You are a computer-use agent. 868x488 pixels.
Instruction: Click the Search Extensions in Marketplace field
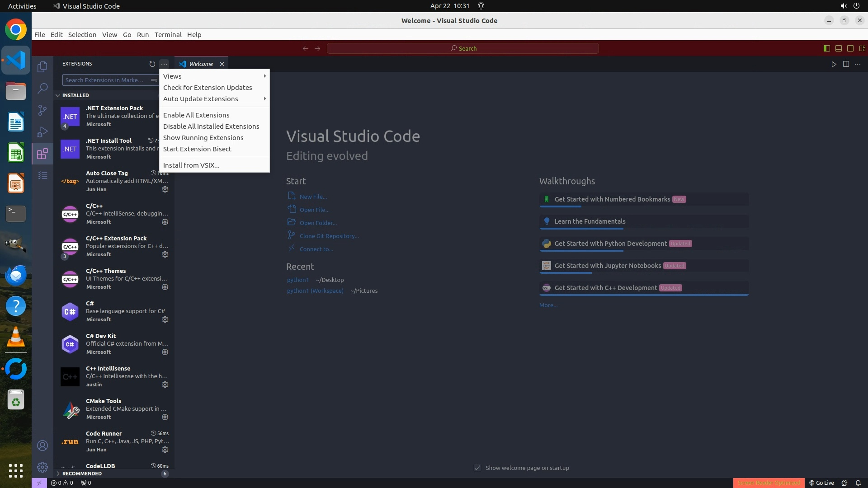pyautogui.click(x=105, y=80)
